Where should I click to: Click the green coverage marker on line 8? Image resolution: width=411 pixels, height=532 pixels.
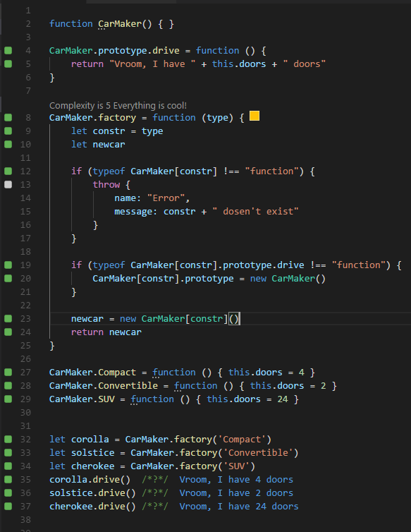8,118
